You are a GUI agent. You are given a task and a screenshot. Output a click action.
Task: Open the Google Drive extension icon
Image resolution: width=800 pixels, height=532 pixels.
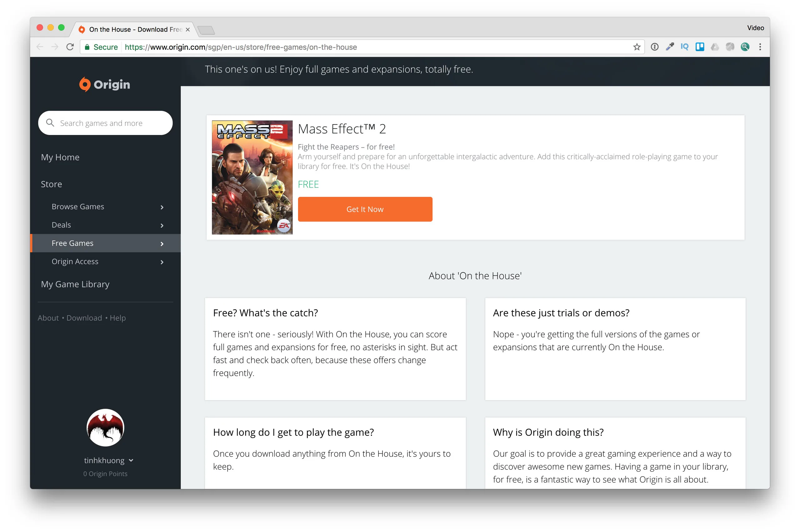tap(715, 47)
